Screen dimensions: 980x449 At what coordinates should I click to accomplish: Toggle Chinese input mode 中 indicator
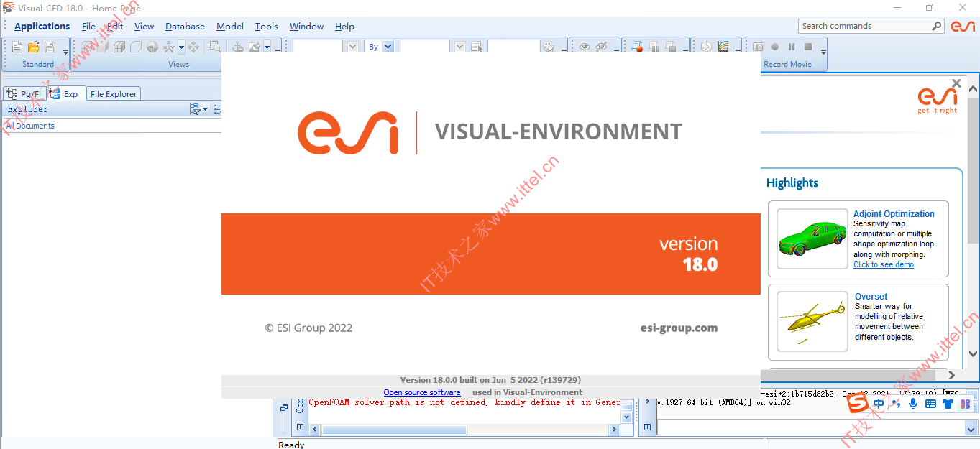pos(879,404)
